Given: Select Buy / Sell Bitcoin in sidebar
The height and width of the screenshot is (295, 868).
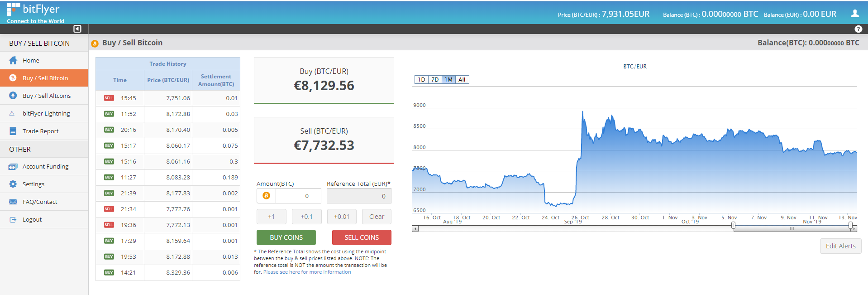Looking at the screenshot, I should 44,78.
